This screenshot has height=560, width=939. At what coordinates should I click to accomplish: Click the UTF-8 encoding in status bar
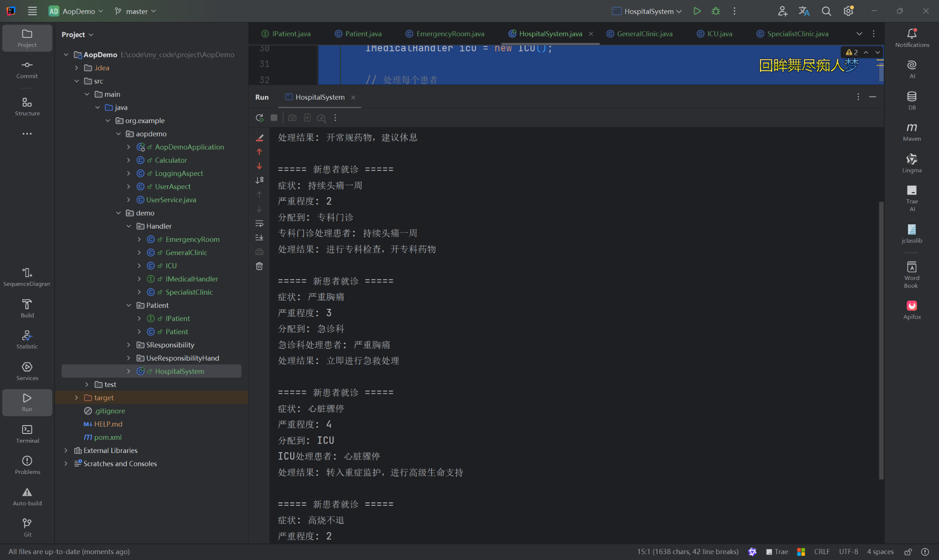click(x=848, y=552)
